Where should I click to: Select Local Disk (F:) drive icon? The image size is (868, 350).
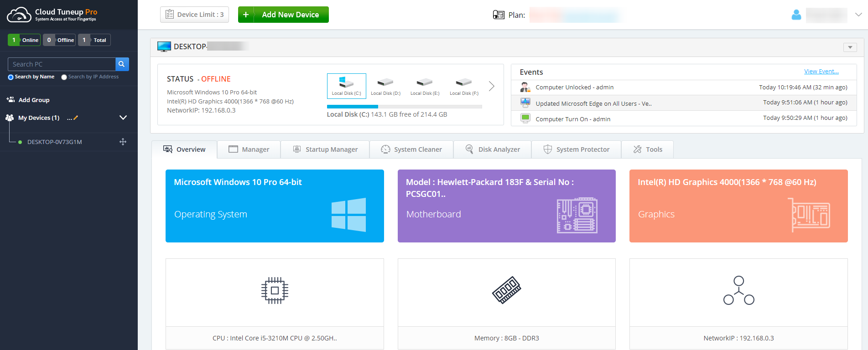pyautogui.click(x=464, y=86)
